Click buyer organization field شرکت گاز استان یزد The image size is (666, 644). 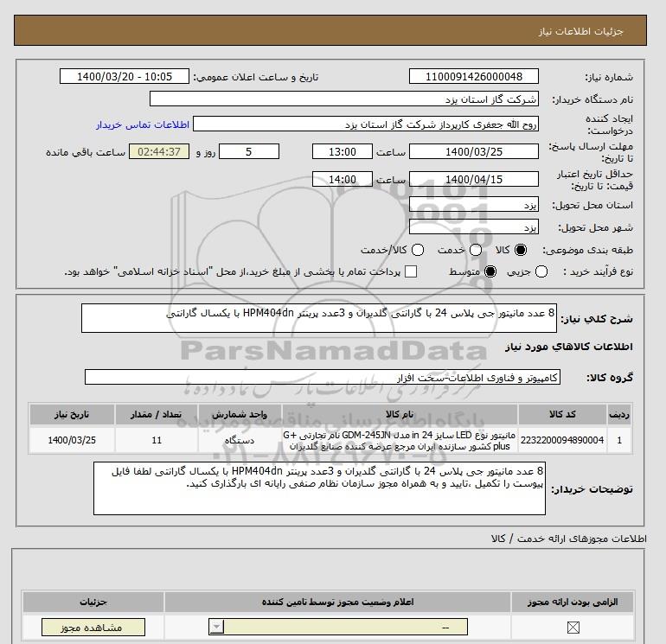point(344,99)
